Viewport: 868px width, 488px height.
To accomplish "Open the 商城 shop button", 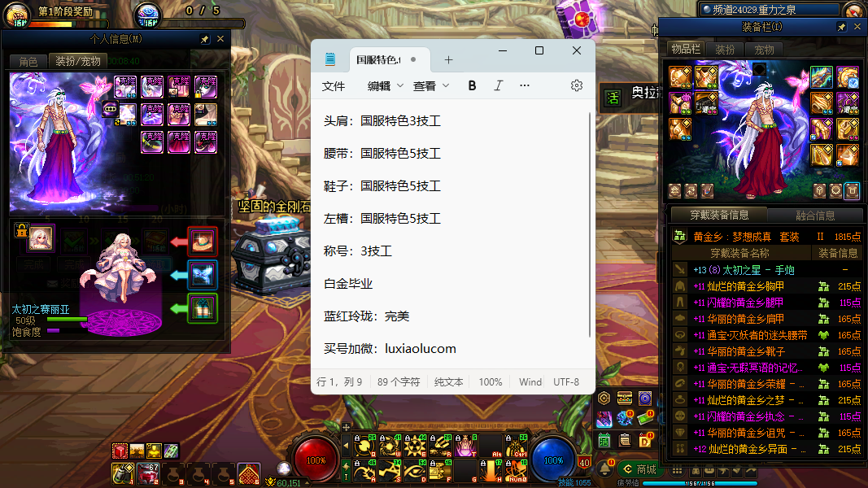I will pyautogui.click(x=639, y=469).
